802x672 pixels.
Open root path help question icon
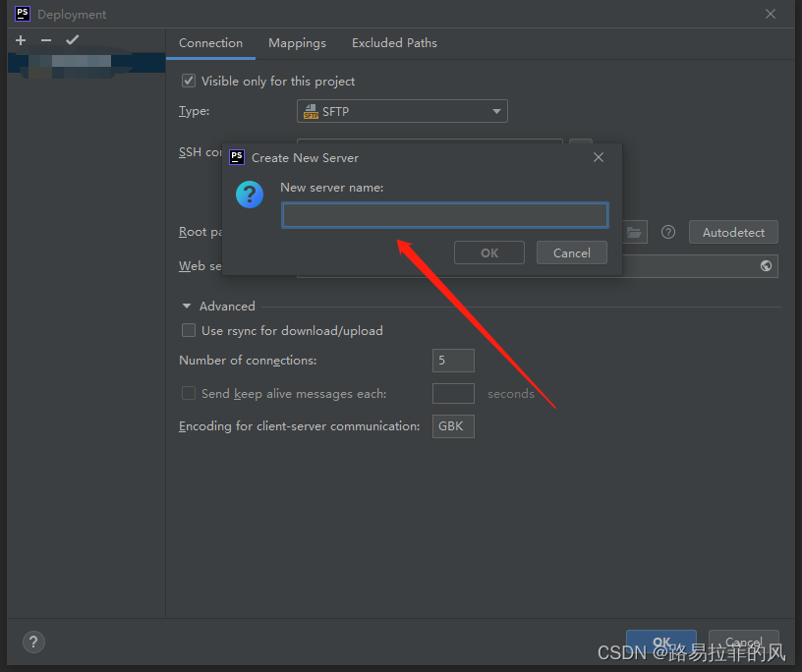click(x=668, y=232)
